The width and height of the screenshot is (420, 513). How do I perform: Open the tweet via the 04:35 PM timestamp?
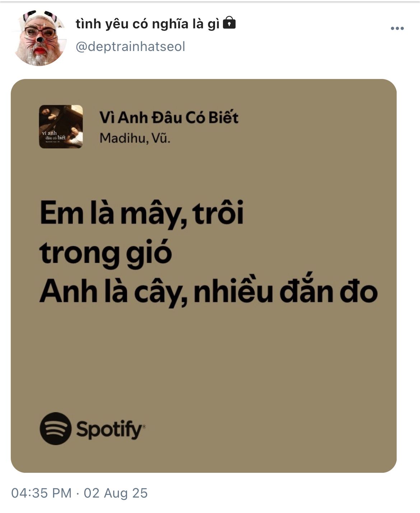41,493
